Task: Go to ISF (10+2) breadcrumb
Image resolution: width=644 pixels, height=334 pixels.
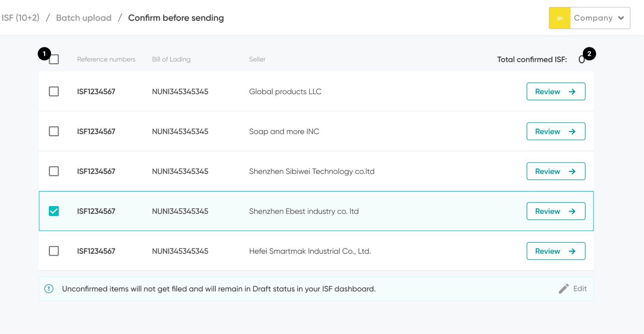Action: pos(20,18)
